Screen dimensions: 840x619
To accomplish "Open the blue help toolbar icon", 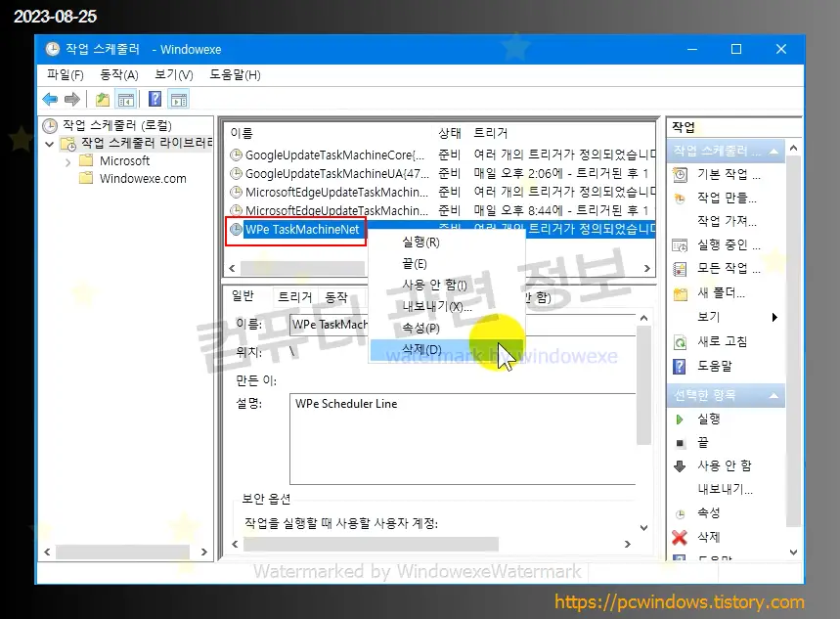I will 155,99.
